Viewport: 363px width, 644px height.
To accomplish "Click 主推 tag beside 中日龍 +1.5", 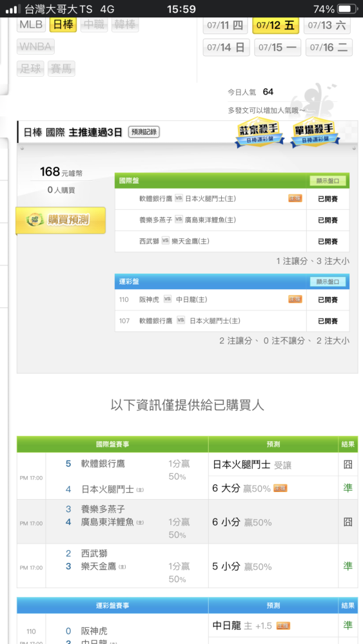I will tap(283, 626).
